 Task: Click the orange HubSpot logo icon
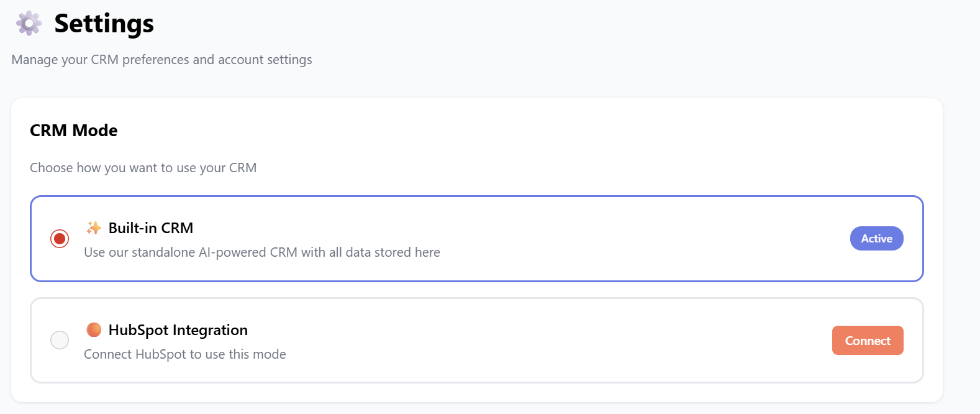pos(94,329)
